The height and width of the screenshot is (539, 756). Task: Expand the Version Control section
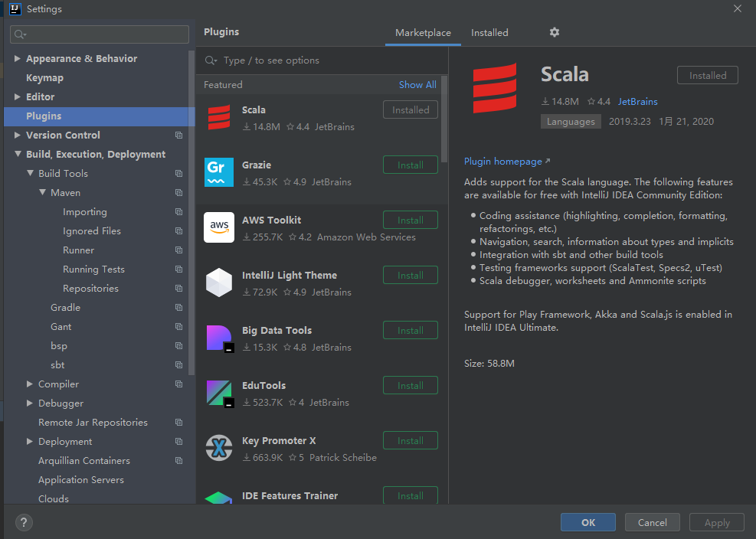click(18, 135)
